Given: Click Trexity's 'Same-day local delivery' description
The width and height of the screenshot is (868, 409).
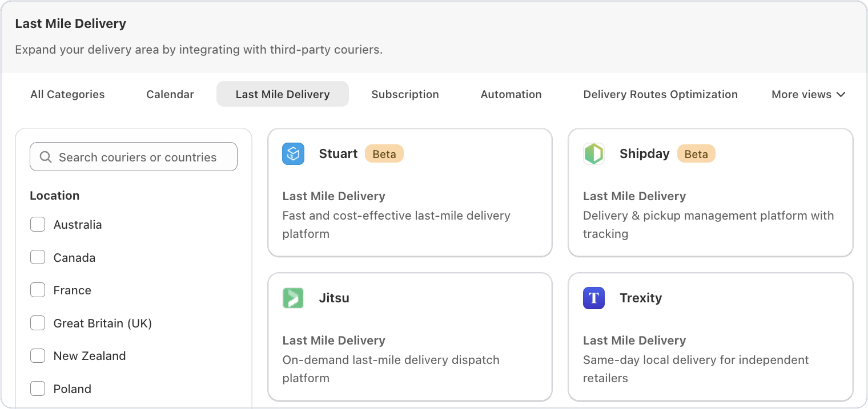Looking at the screenshot, I should [696, 369].
